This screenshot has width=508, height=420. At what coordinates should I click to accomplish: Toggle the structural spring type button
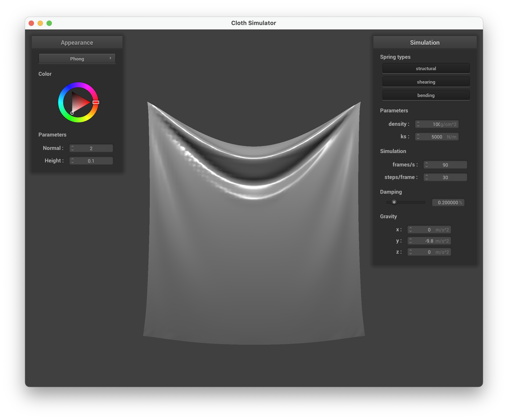click(426, 68)
